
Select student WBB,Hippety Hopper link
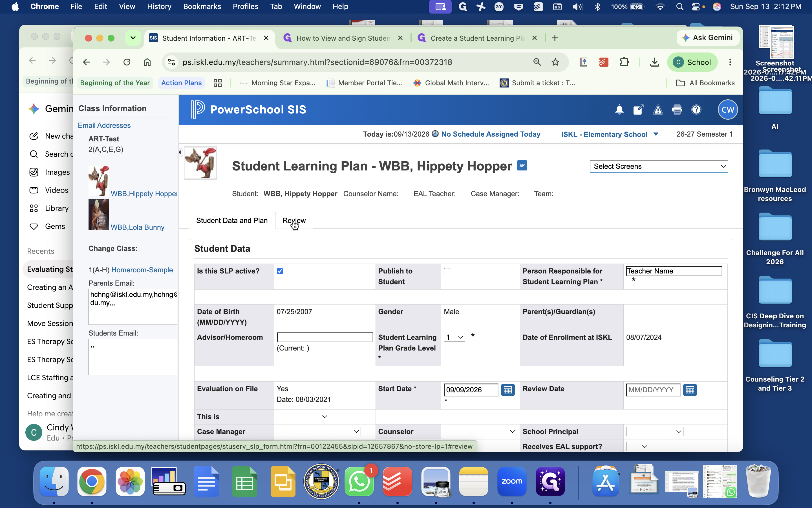coord(144,194)
